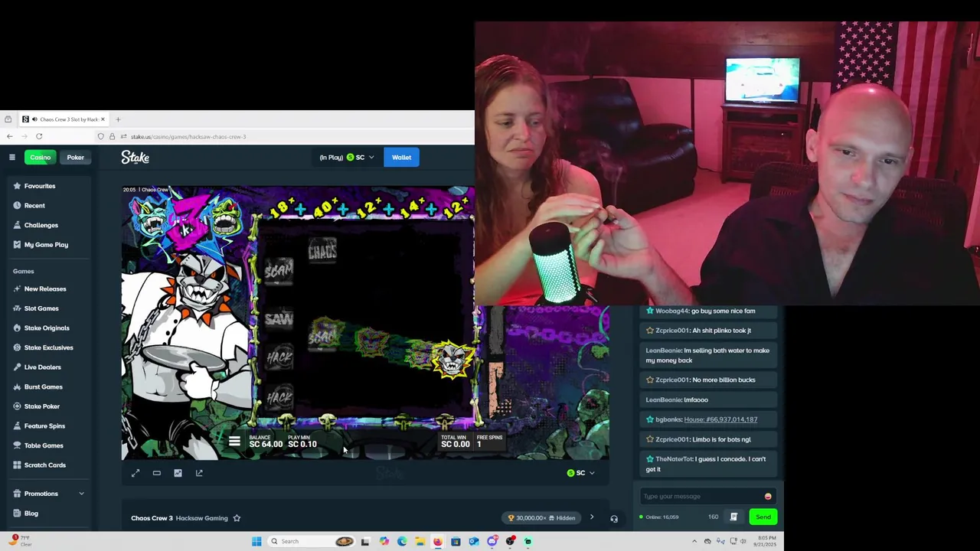Open the in-game hamburger menu
The width and height of the screenshot is (980, 551).
pos(234,442)
